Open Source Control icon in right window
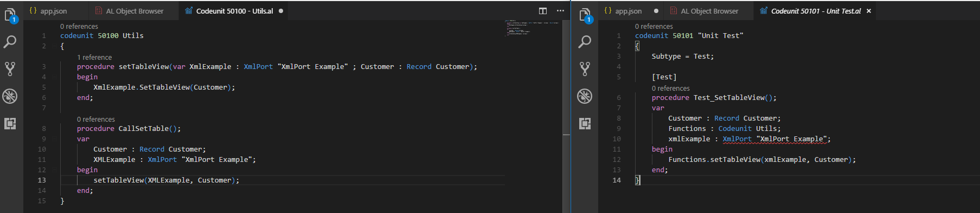Screen dimensions: 980x213 pyautogui.click(x=585, y=68)
